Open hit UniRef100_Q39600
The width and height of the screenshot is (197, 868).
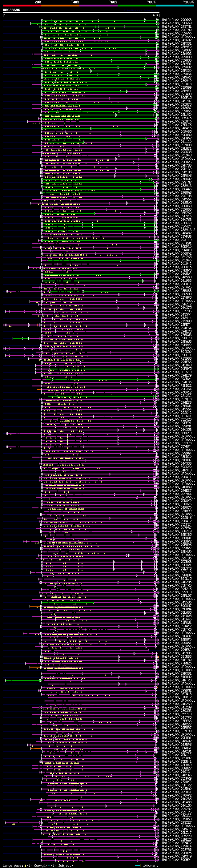176,33
